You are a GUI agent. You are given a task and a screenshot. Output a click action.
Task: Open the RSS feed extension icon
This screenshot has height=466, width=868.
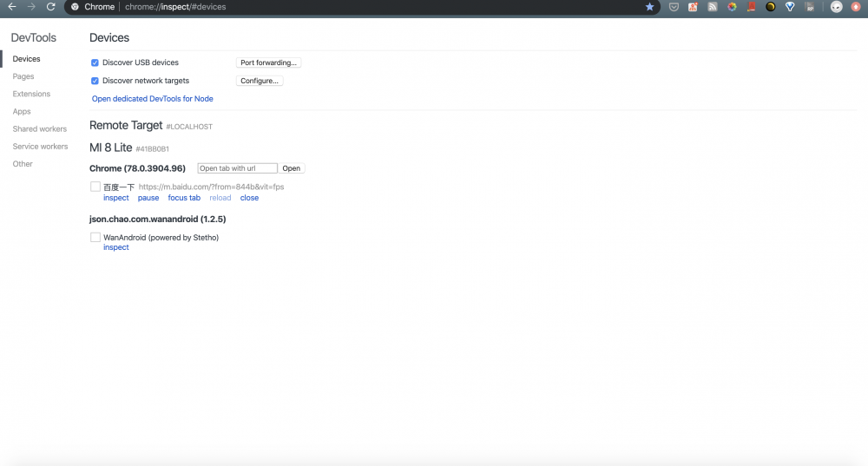coord(713,7)
